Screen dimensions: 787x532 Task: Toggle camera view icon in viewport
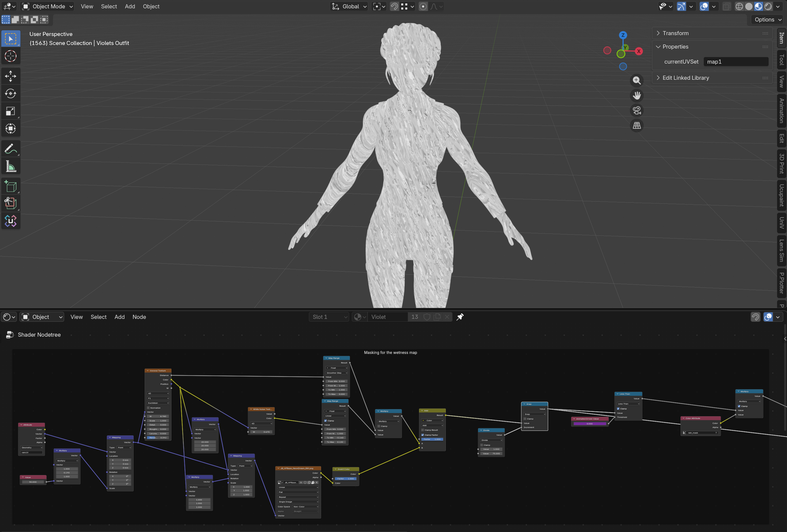tap(637, 111)
